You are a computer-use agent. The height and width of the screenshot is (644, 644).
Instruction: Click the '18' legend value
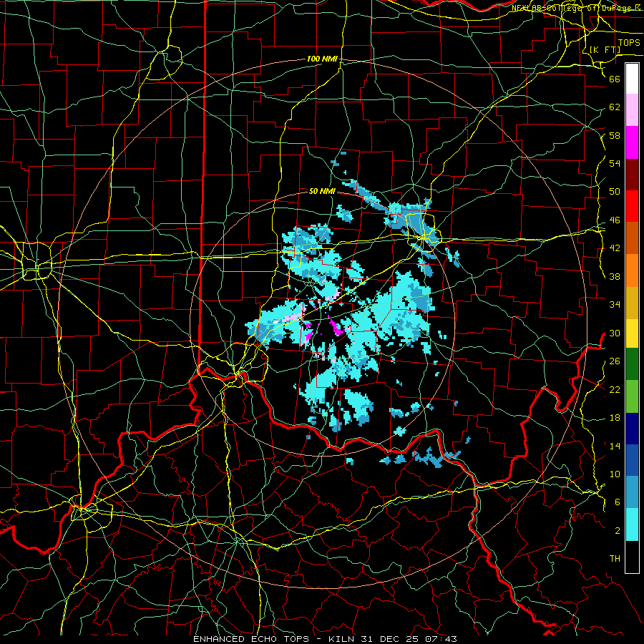615,418
